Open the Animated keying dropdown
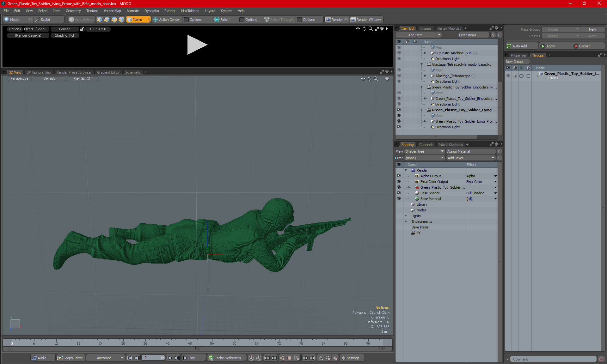Screen dimensions: 607x364 (x=105, y=358)
